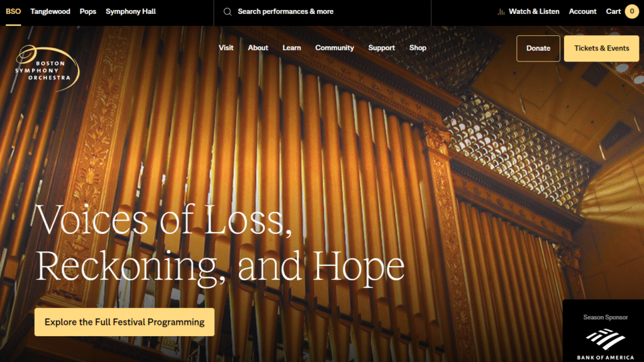Expand the About menu
644x362 pixels.
click(258, 48)
